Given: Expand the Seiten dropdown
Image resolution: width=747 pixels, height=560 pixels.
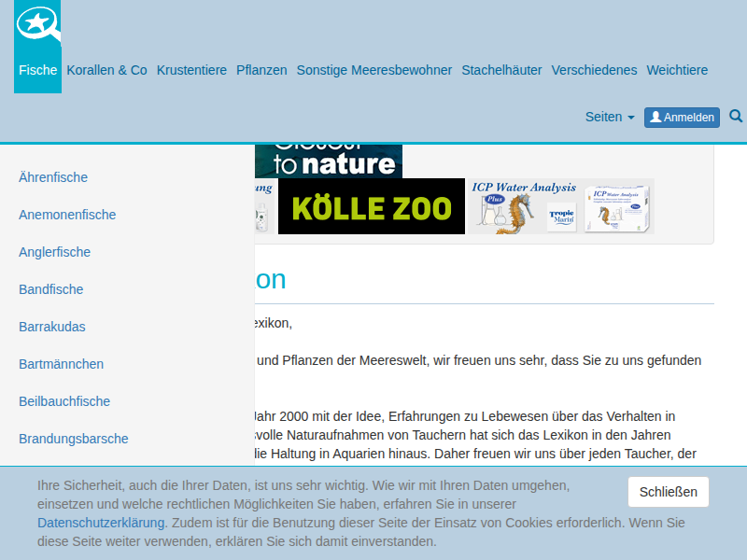Looking at the screenshot, I should pos(609,118).
